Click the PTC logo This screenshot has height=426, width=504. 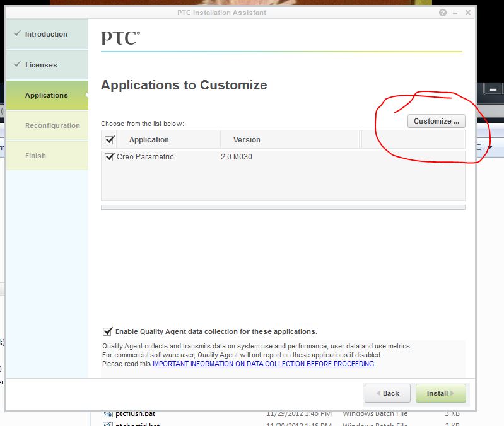(x=120, y=38)
